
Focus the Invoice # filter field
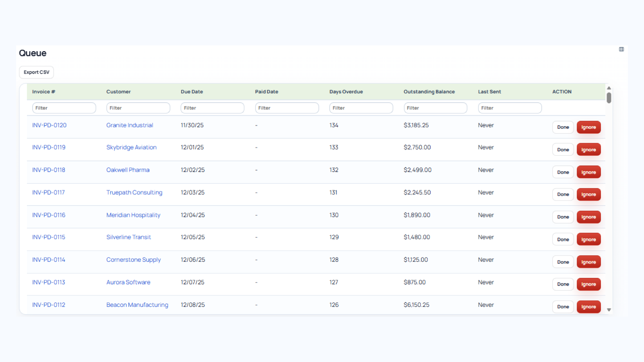(x=64, y=108)
